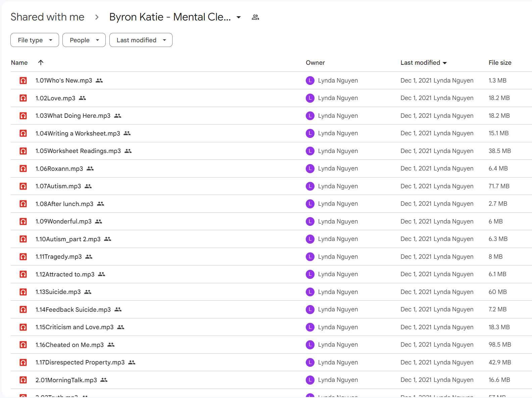
Task: Select file 1.11Tragedy.mp3
Action: 59,257
